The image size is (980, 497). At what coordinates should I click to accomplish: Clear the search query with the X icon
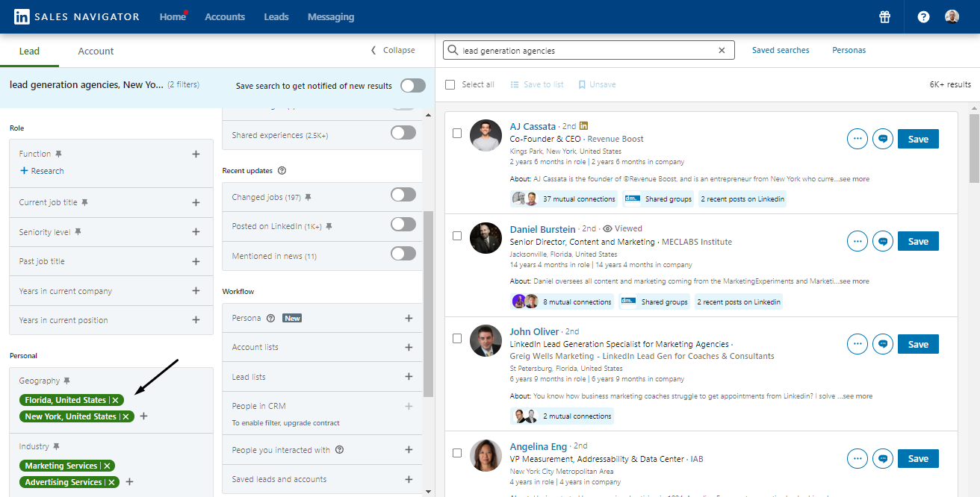pos(721,50)
